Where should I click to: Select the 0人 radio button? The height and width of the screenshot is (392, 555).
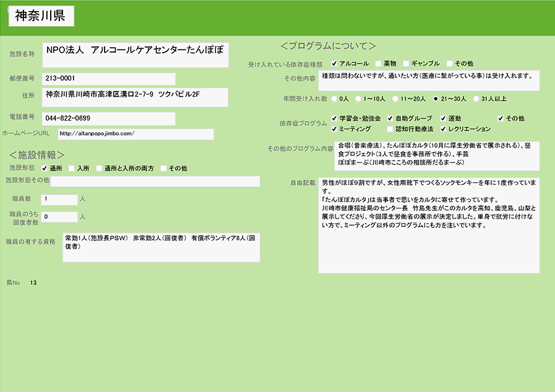335,98
